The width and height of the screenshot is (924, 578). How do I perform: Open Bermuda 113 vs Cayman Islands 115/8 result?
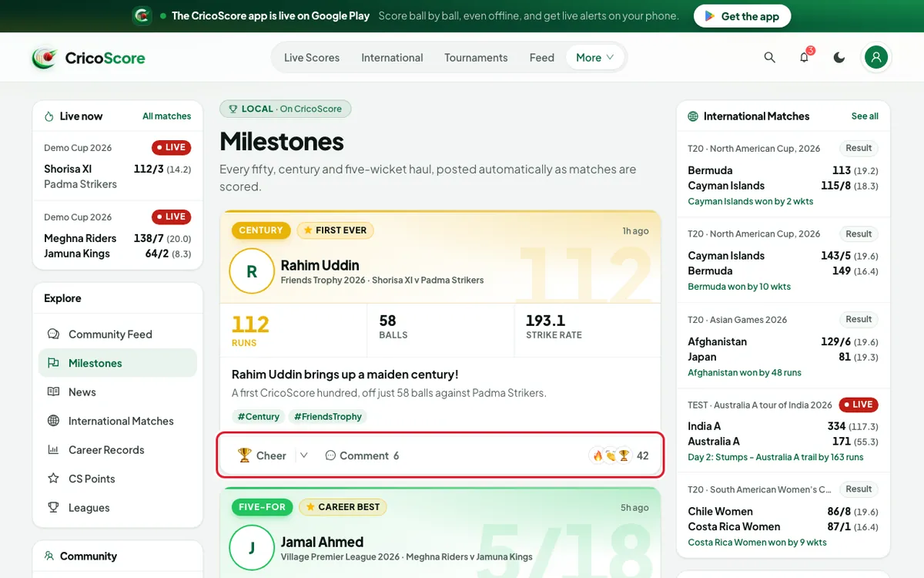[783, 175]
